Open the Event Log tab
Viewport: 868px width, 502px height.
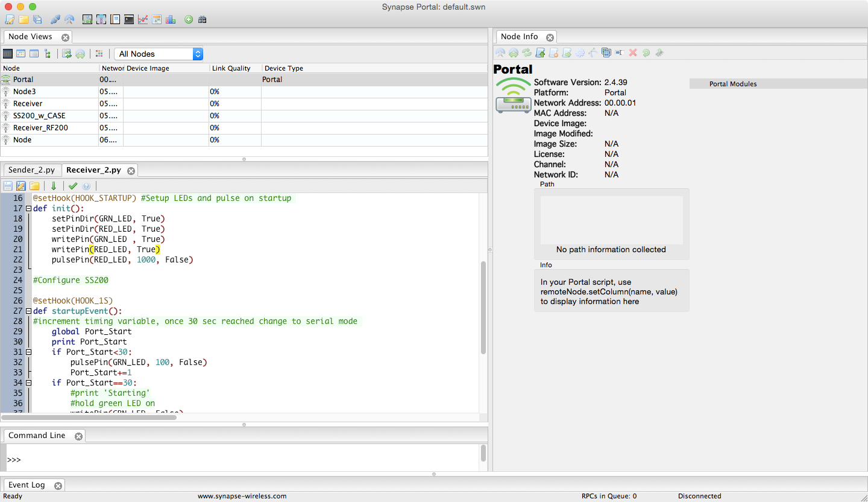(27, 485)
